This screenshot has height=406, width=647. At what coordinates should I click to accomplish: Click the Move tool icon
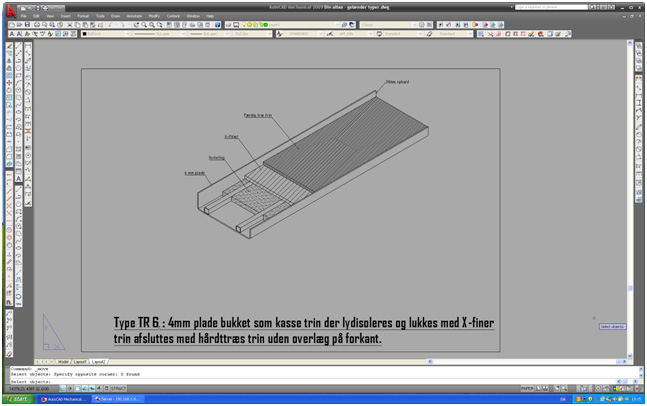[9, 83]
